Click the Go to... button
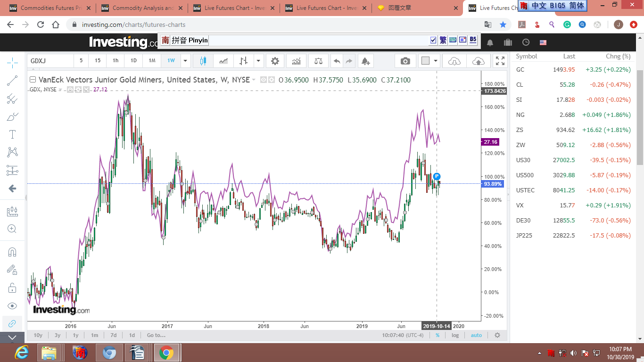 point(156,335)
